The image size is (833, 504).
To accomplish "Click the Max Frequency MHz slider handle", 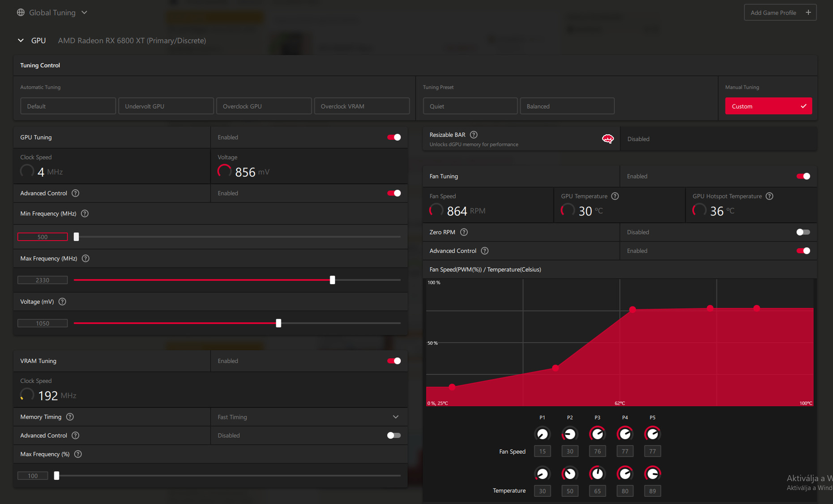I will [x=332, y=280].
